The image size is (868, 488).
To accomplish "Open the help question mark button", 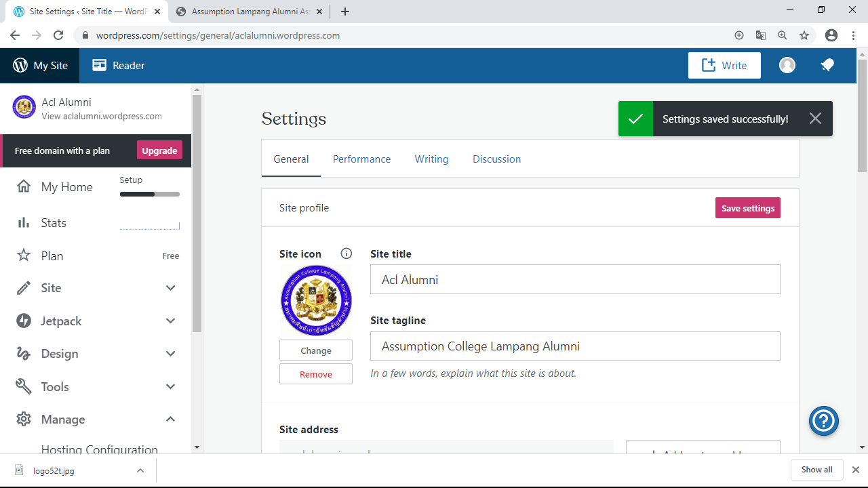I will click(x=823, y=421).
